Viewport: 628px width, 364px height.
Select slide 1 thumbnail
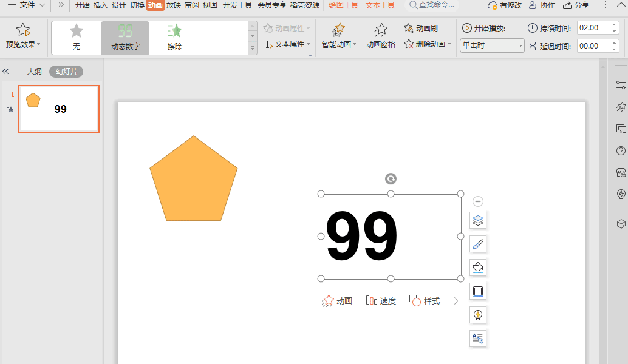(59, 109)
